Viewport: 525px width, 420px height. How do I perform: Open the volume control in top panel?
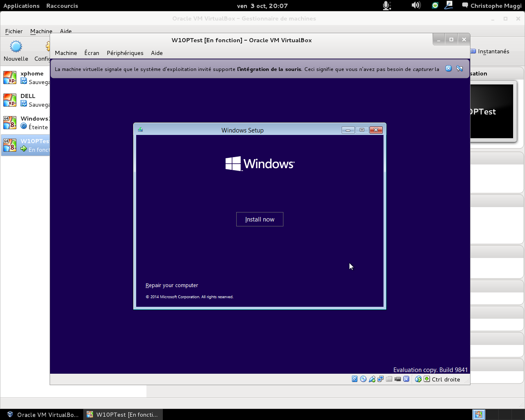click(416, 5)
